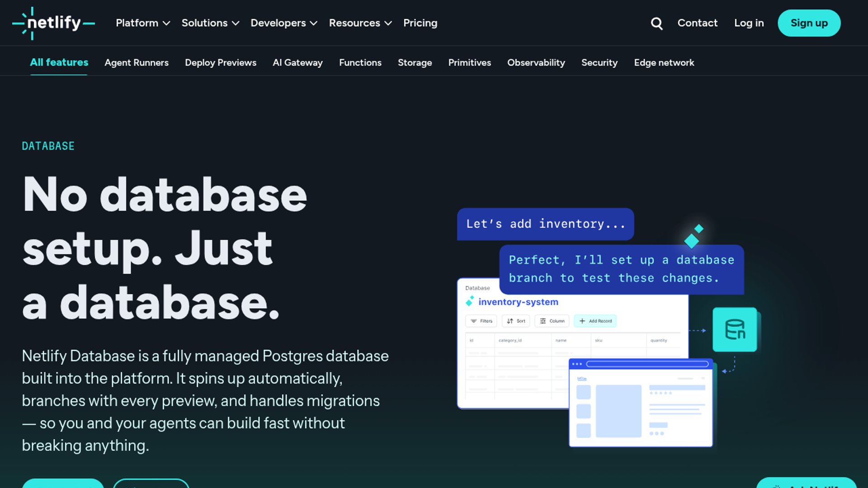Viewport: 868px width, 488px height.
Task: Go to Agent Runners tab
Action: [x=137, y=63]
